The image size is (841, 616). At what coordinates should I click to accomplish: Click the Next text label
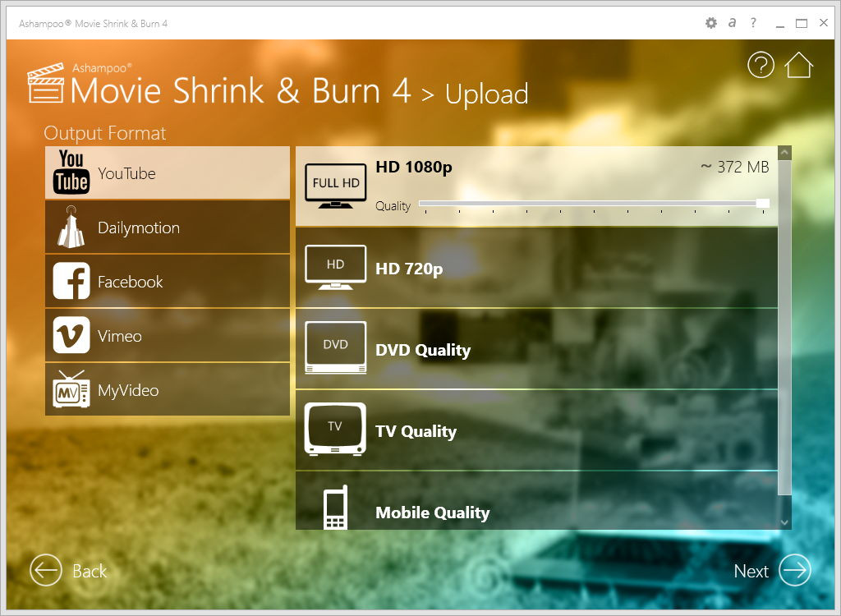pos(751,571)
